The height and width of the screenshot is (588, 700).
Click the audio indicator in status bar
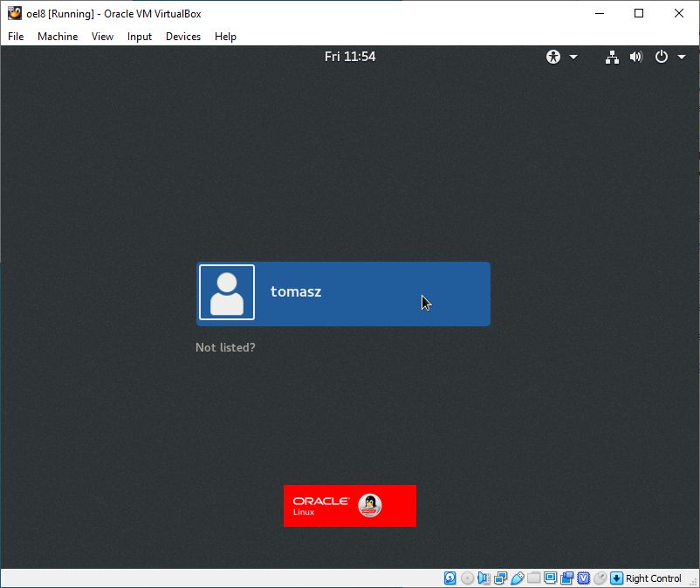click(x=484, y=578)
